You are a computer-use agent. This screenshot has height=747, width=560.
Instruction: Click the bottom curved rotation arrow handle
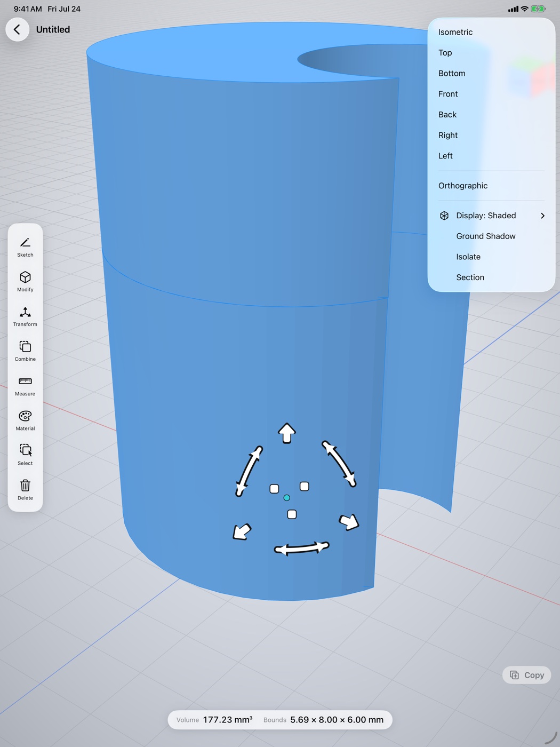302,548
